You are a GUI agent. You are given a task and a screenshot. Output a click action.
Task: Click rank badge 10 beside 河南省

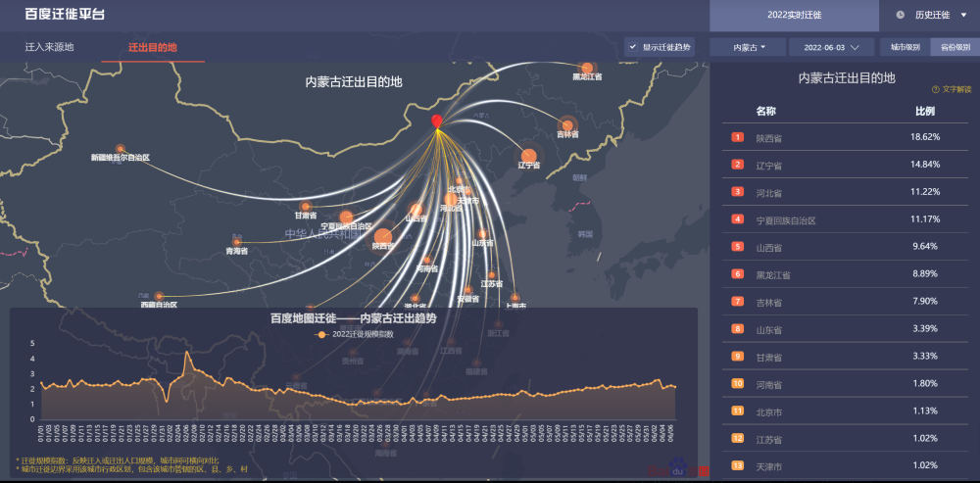pyautogui.click(x=738, y=384)
